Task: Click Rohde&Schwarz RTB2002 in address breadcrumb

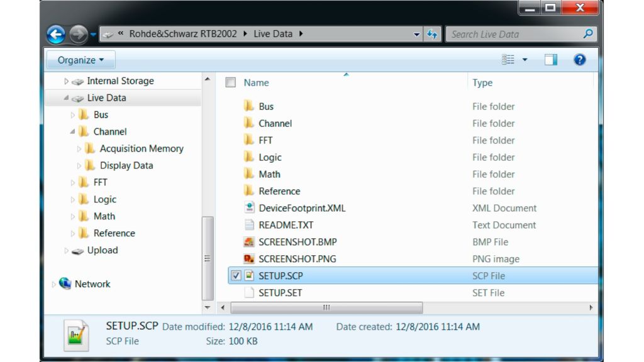Action: [182, 34]
